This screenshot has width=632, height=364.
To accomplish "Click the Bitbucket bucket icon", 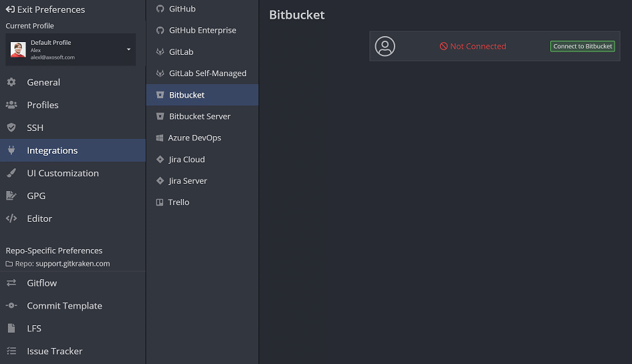I will point(160,95).
